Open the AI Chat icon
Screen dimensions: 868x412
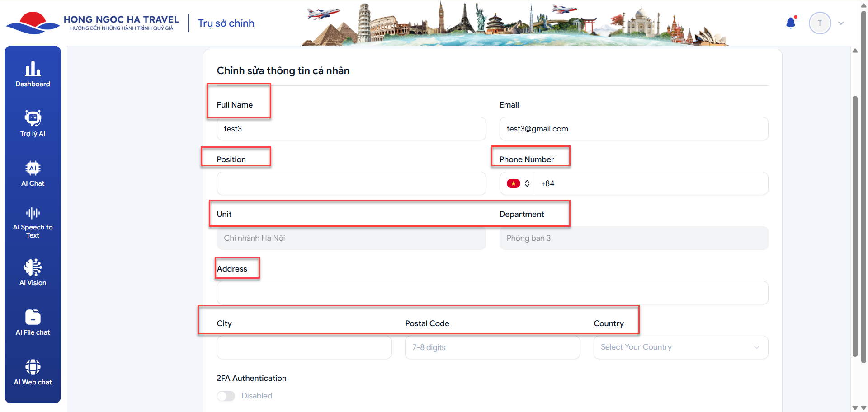pos(33,173)
